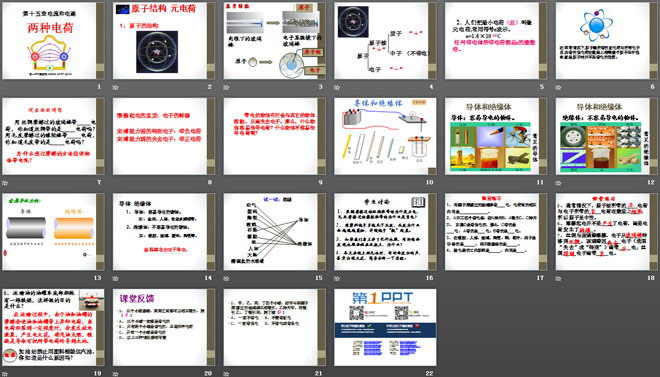The height and width of the screenshot is (377, 660).
Task: Click the animation star below slide 19
Action: (5, 373)
